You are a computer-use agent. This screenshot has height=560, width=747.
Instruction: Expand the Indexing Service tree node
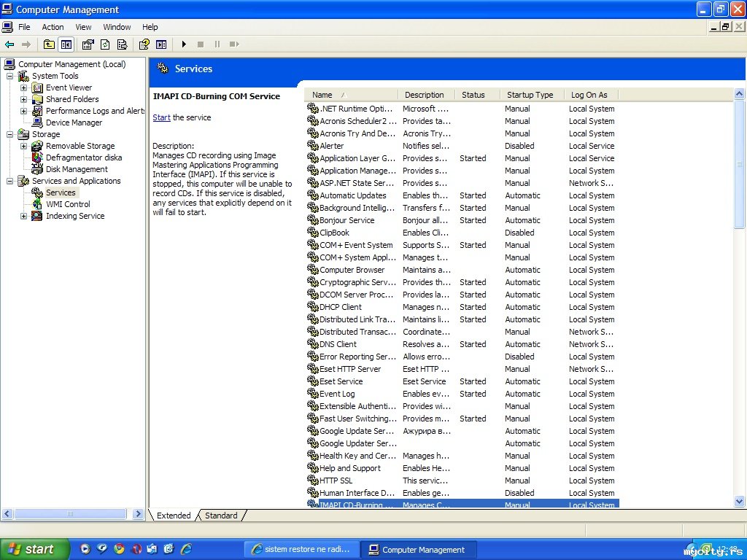pos(23,216)
